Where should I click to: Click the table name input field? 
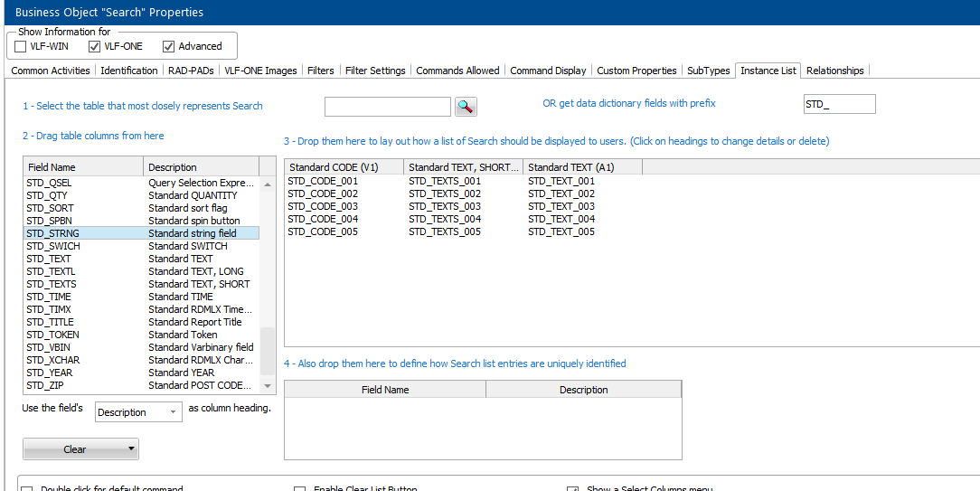click(x=388, y=107)
